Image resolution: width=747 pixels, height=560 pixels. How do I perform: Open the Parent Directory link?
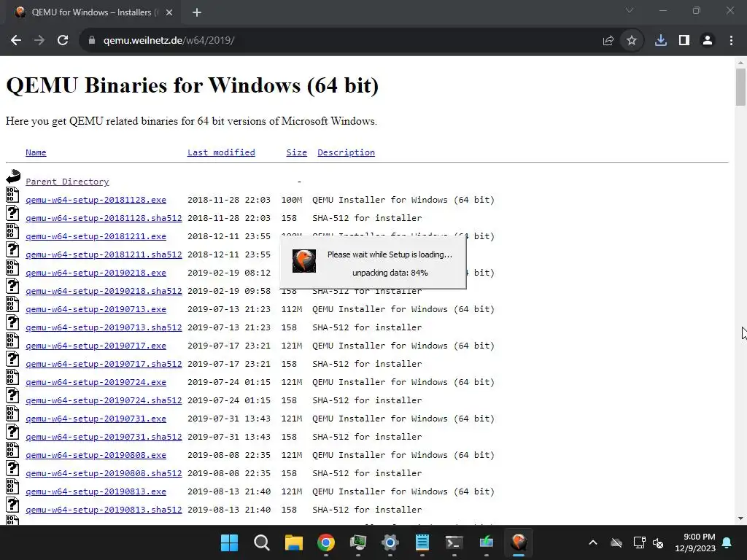67,182
